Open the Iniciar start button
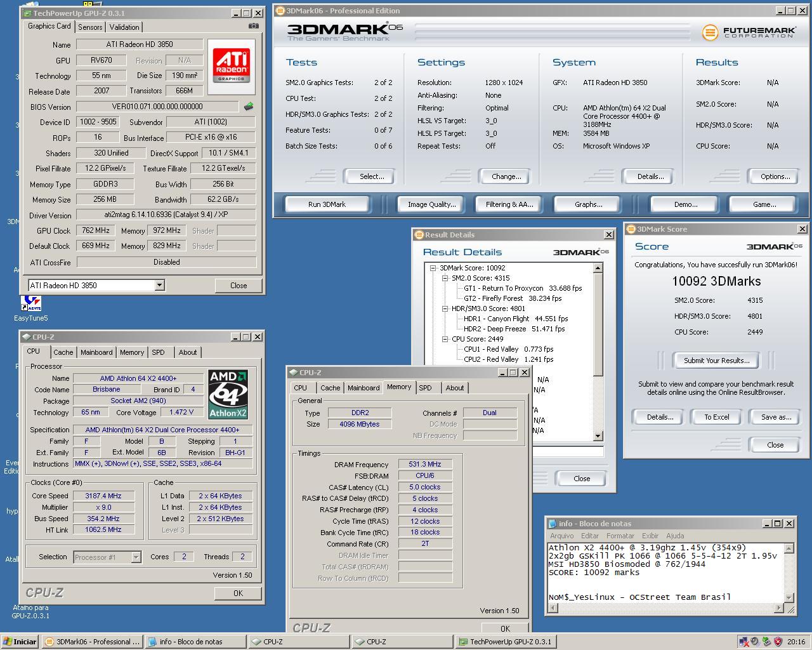This screenshot has height=650, width=812. coord(20,642)
